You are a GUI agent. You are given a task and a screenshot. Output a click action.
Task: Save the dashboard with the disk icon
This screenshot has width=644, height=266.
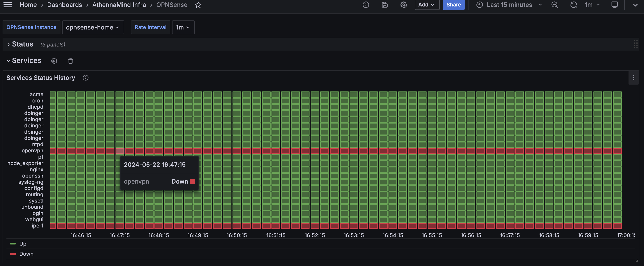(385, 5)
